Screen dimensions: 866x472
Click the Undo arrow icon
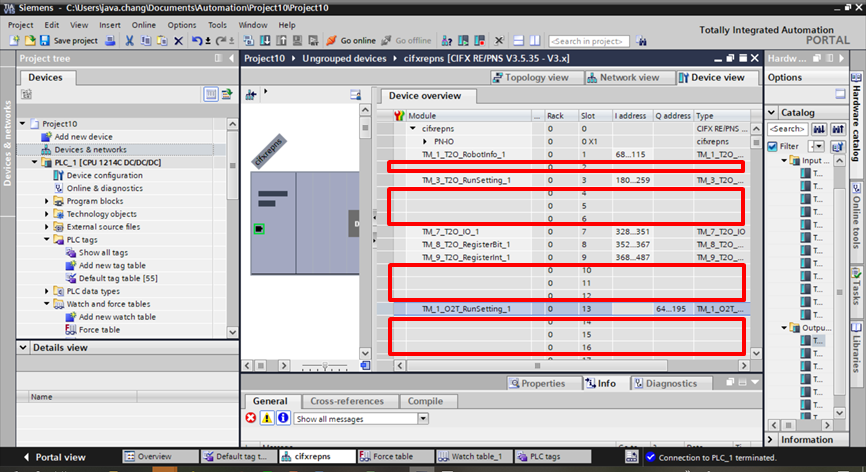pyautogui.click(x=197, y=40)
